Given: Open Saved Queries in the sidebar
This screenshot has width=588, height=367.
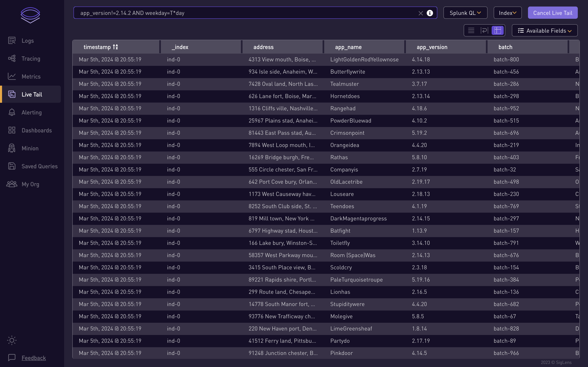Looking at the screenshot, I should (x=39, y=166).
